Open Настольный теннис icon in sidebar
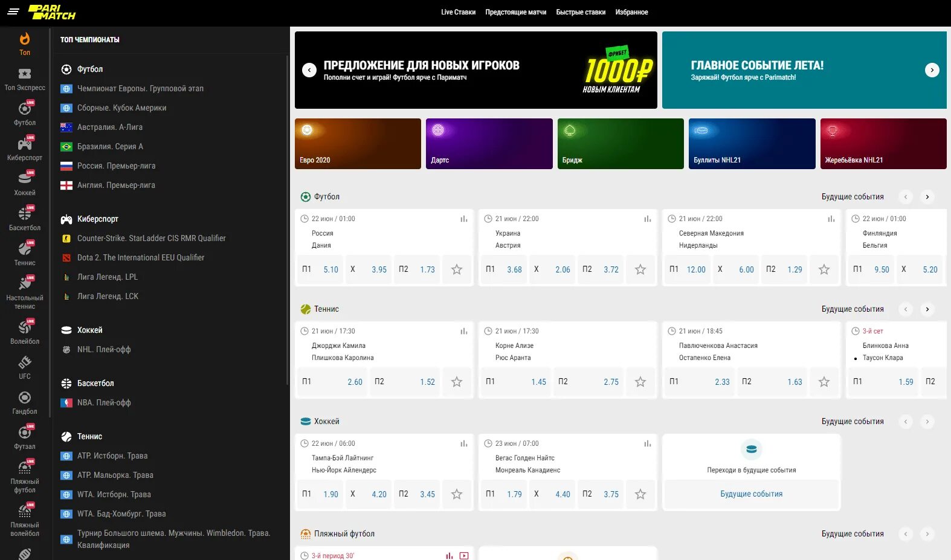The width and height of the screenshot is (951, 560). (x=25, y=284)
